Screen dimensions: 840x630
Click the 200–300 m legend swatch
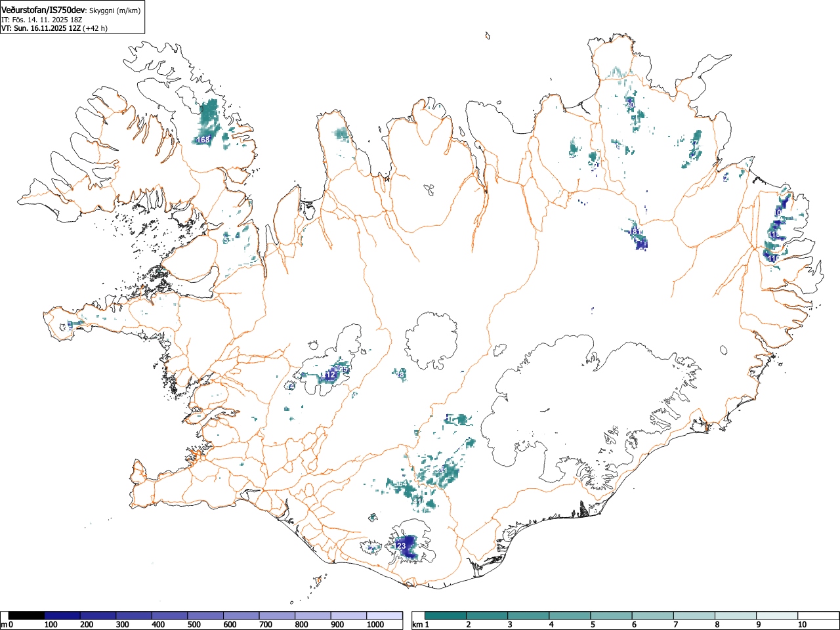point(98,616)
